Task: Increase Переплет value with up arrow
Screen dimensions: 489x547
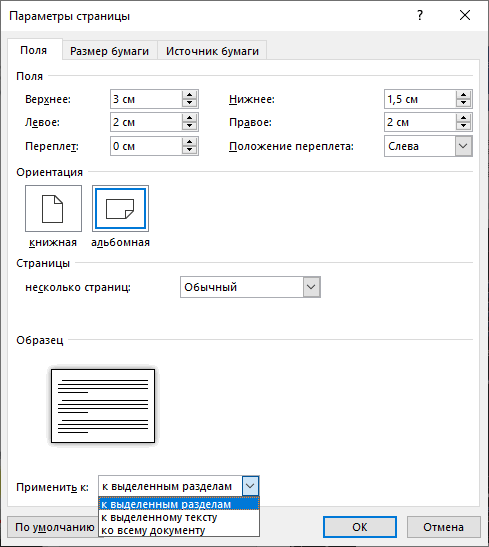Action: point(189,142)
